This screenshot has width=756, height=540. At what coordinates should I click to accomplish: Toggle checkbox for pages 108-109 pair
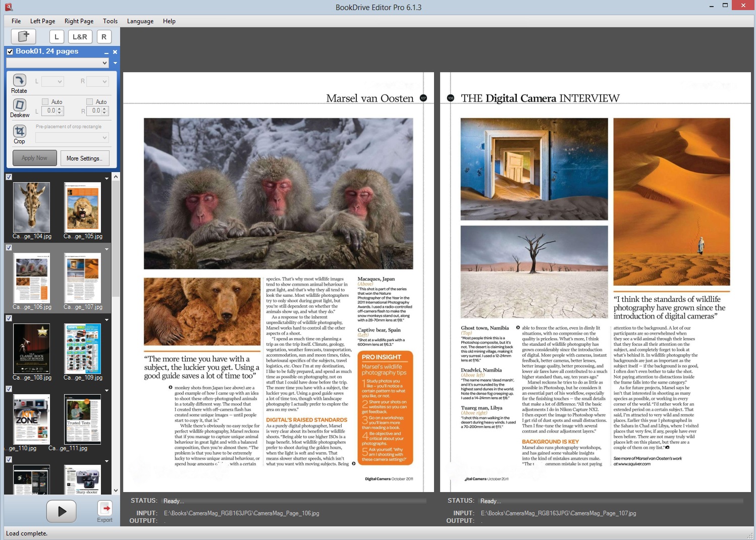(9, 318)
